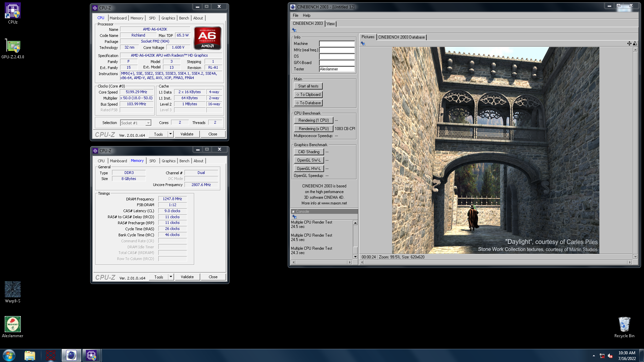Switch to CPU-Z from the taskbar

(x=91, y=355)
